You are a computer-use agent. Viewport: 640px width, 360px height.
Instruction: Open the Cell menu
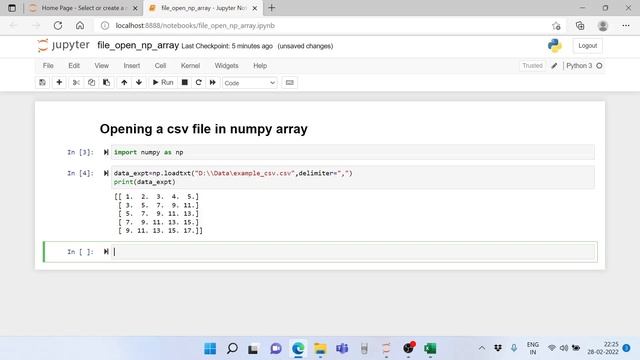[x=160, y=66]
